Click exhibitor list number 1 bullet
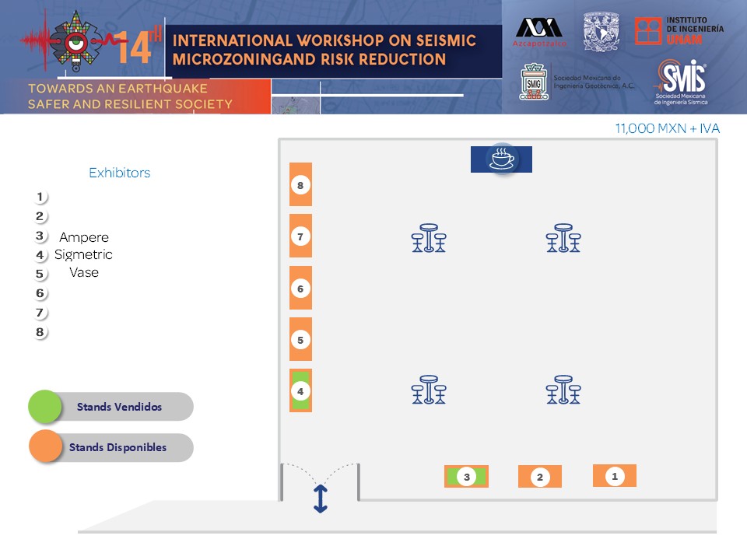Screen dimensions: 747x560 40,198
